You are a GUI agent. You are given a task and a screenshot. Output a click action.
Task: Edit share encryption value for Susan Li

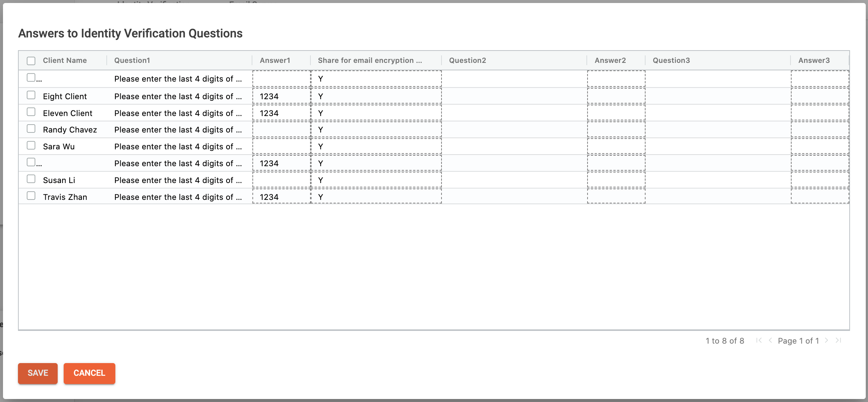click(376, 180)
